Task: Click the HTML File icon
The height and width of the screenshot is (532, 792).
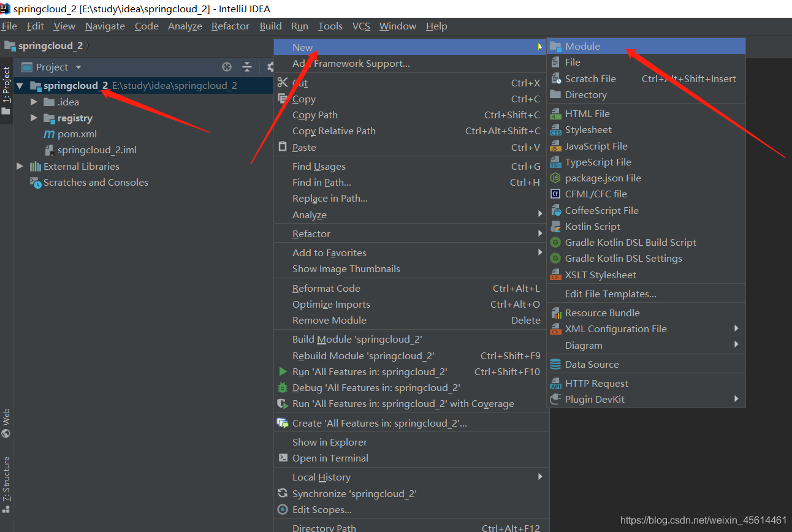Action: tap(555, 113)
